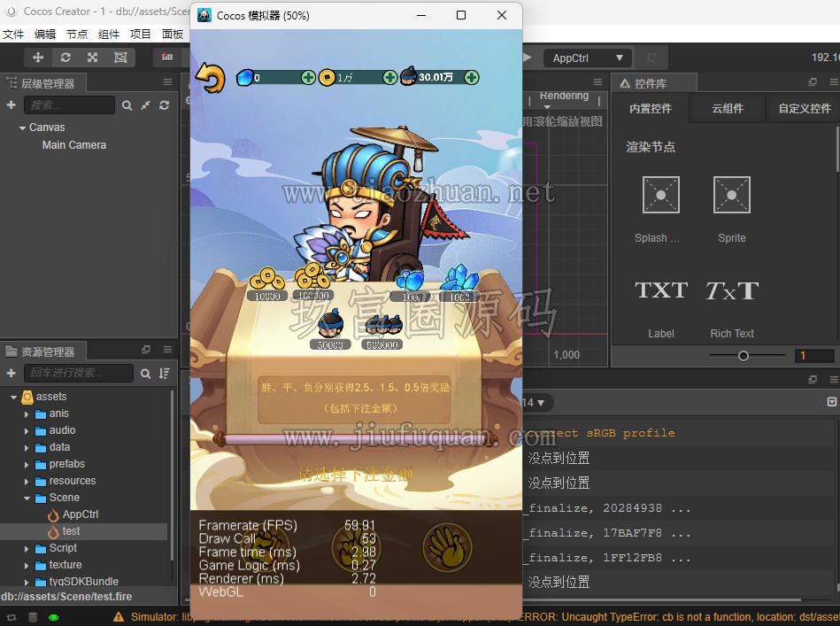840x626 pixels.
Task: Select 内置控件 tab
Action: (651, 108)
